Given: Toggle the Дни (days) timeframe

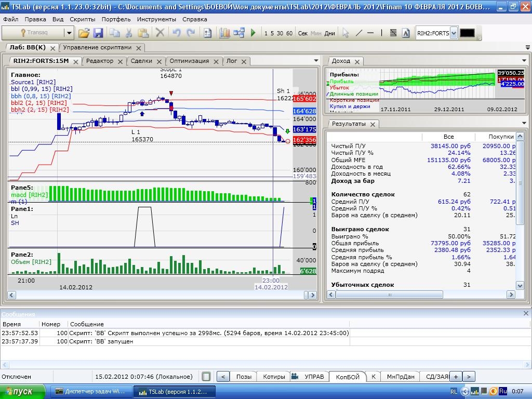Looking at the screenshot, I should (x=329, y=33).
